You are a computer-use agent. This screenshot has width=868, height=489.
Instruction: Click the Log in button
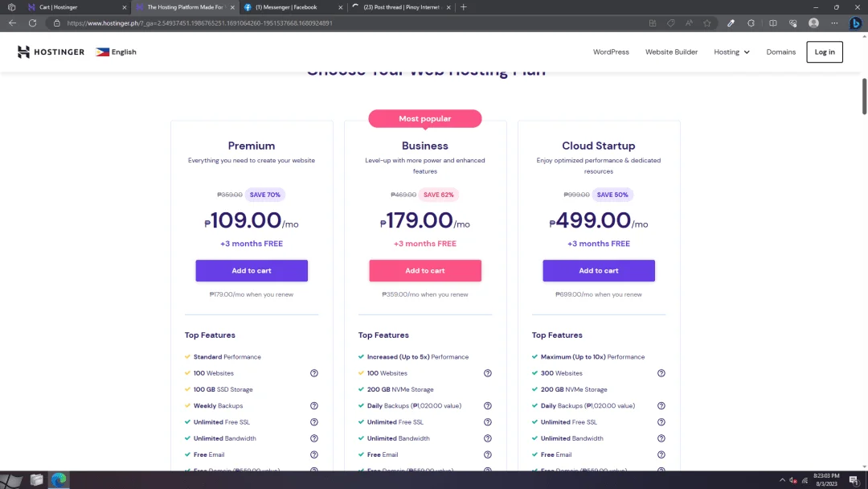[825, 52]
